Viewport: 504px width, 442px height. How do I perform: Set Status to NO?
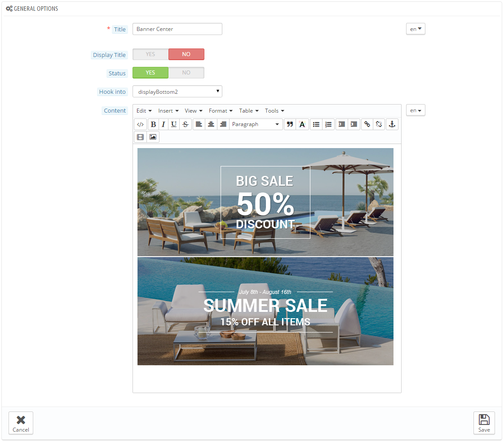186,73
